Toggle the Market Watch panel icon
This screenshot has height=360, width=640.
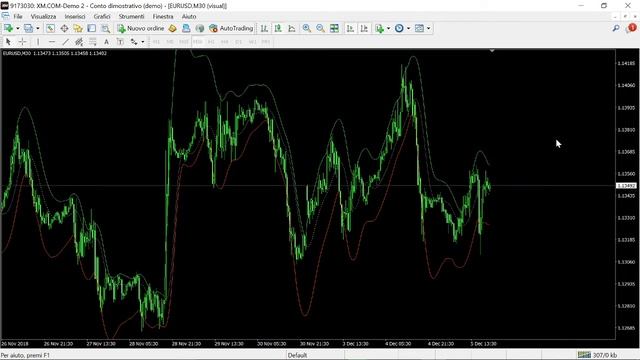[x=50, y=28]
